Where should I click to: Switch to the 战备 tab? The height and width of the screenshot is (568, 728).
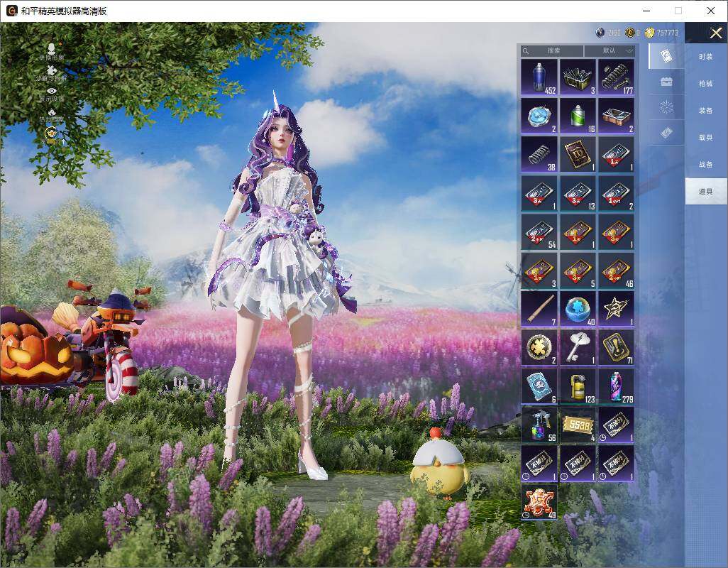pyautogui.click(x=706, y=165)
